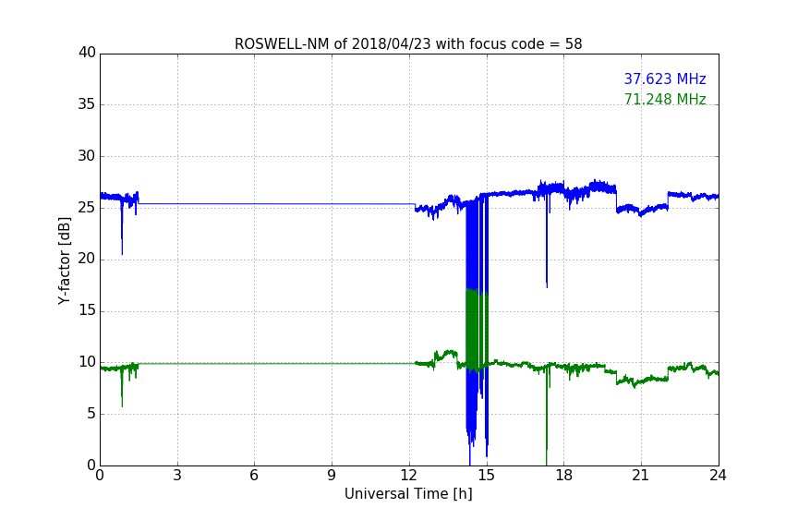The image size is (798, 532).
Task: Click the y-axis tick label '25'
Action: point(87,207)
